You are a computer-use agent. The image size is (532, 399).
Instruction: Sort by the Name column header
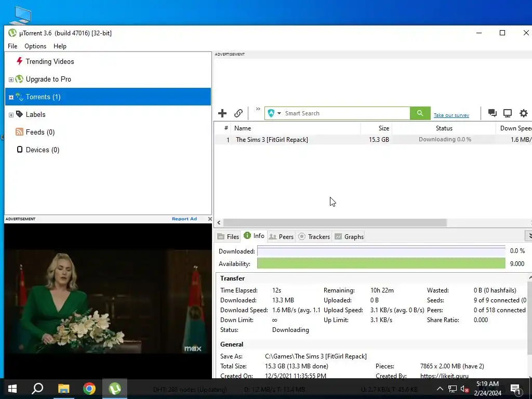pyautogui.click(x=296, y=128)
